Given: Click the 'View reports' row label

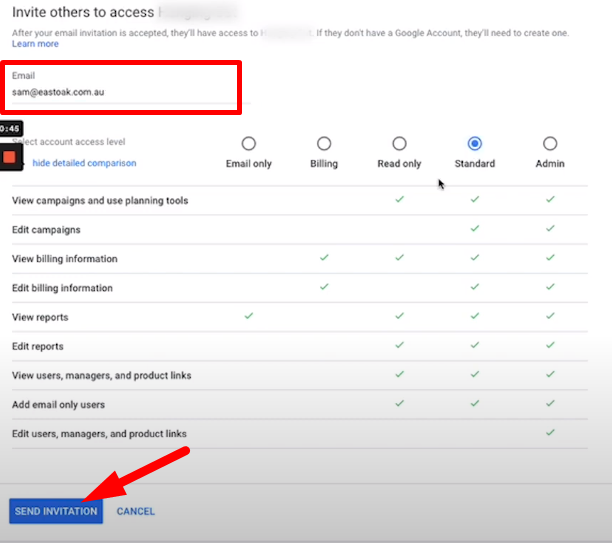Looking at the screenshot, I should pyautogui.click(x=40, y=317).
